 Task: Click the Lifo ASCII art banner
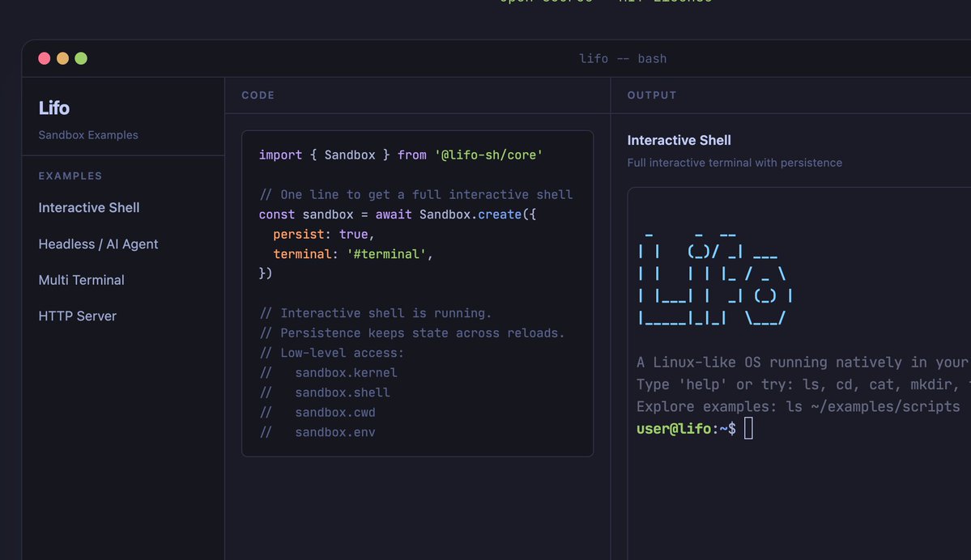click(715, 278)
